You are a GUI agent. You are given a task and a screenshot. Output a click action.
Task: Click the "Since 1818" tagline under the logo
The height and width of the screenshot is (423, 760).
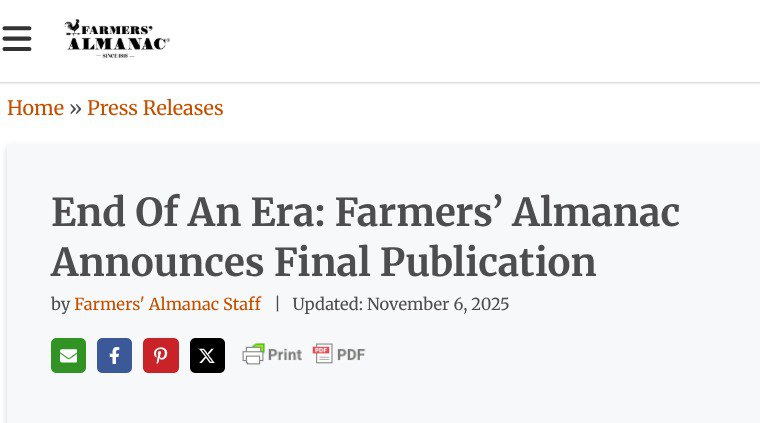point(117,55)
